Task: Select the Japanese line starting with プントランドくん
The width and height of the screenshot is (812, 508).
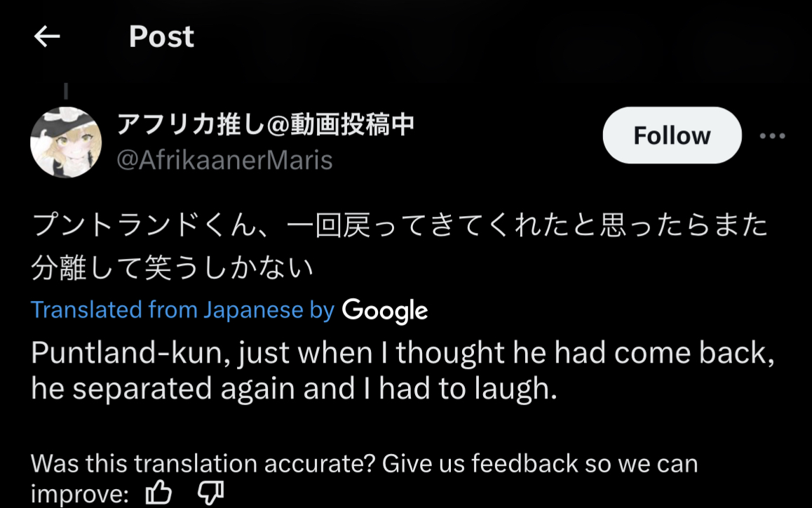Action: 399,225
